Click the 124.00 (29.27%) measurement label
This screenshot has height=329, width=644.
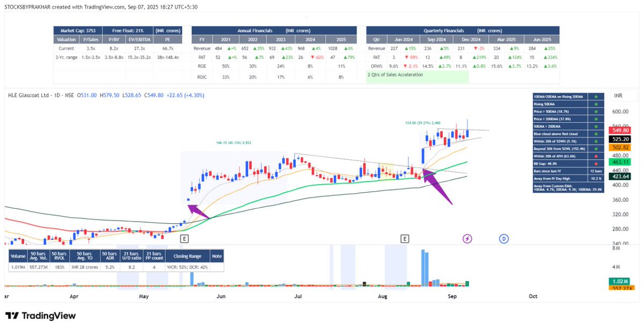pyautogui.click(x=422, y=123)
